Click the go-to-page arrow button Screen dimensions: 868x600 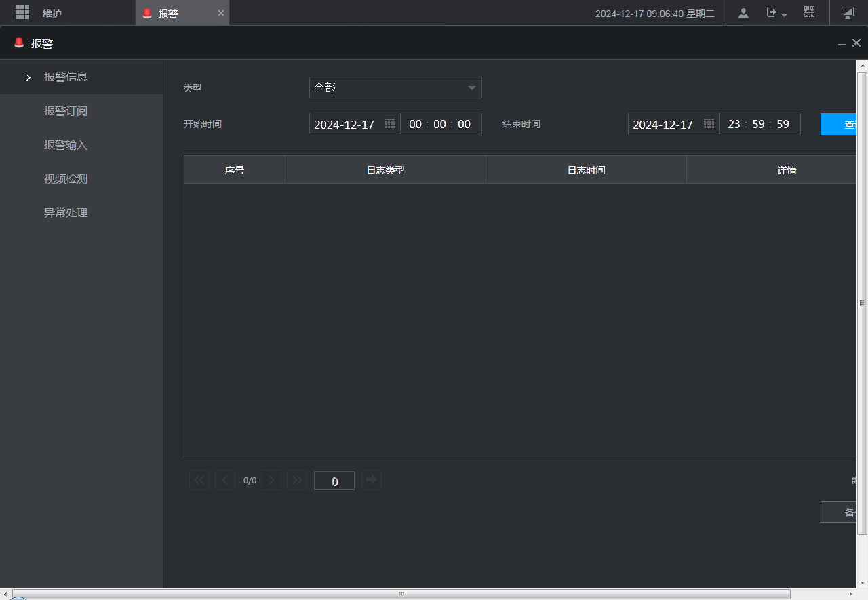click(x=371, y=480)
